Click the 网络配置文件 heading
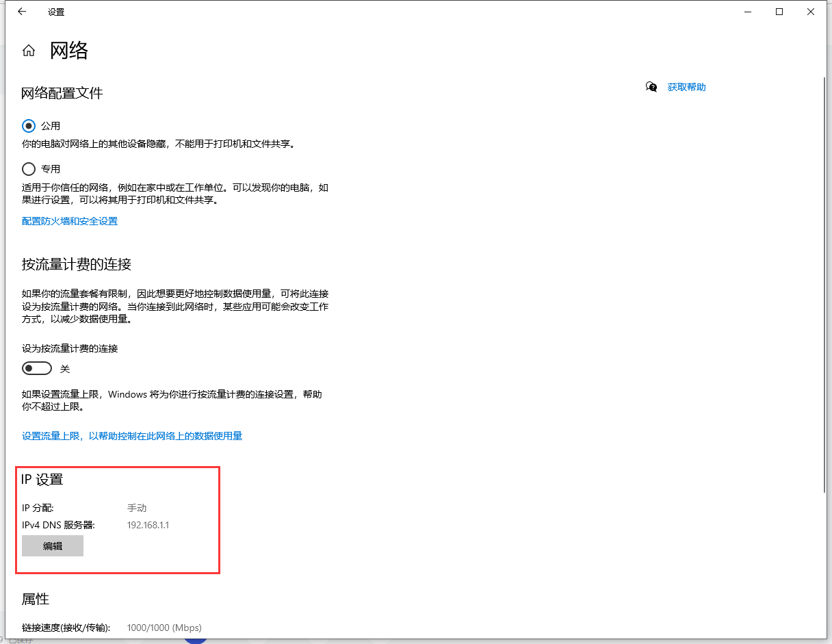Screen dimensions: 832x644 click(x=62, y=93)
